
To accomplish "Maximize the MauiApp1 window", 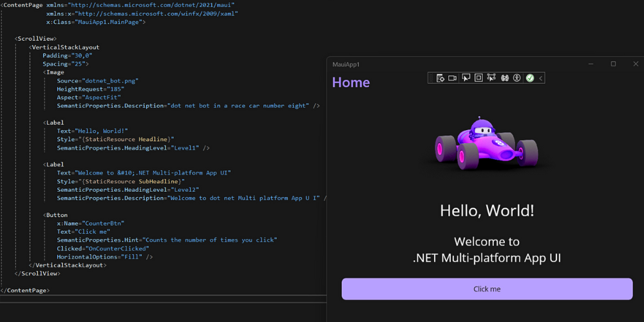I will coord(613,64).
